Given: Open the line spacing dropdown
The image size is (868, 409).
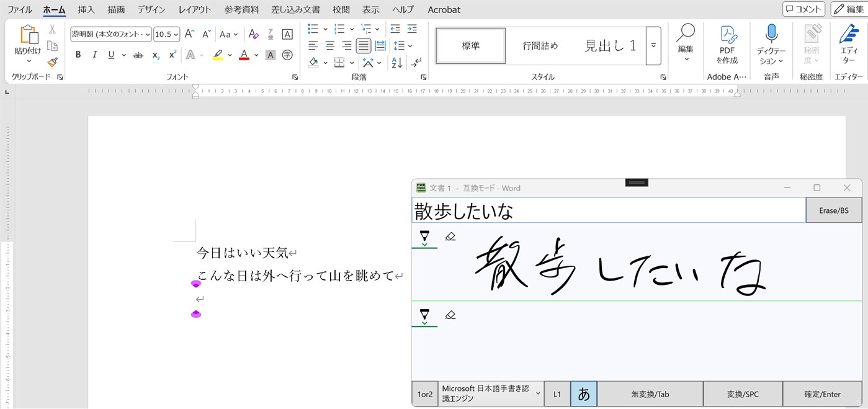Looking at the screenshot, I should (x=402, y=45).
